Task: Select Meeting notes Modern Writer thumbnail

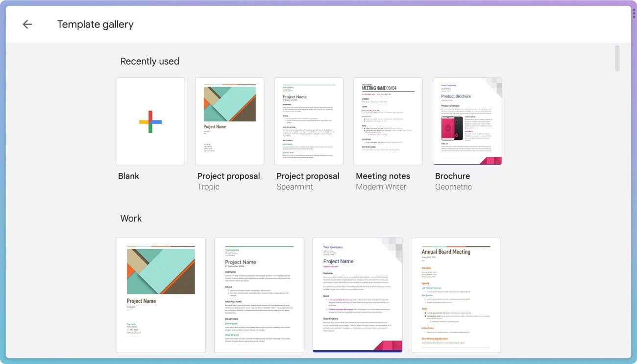Action: pyautogui.click(x=388, y=121)
